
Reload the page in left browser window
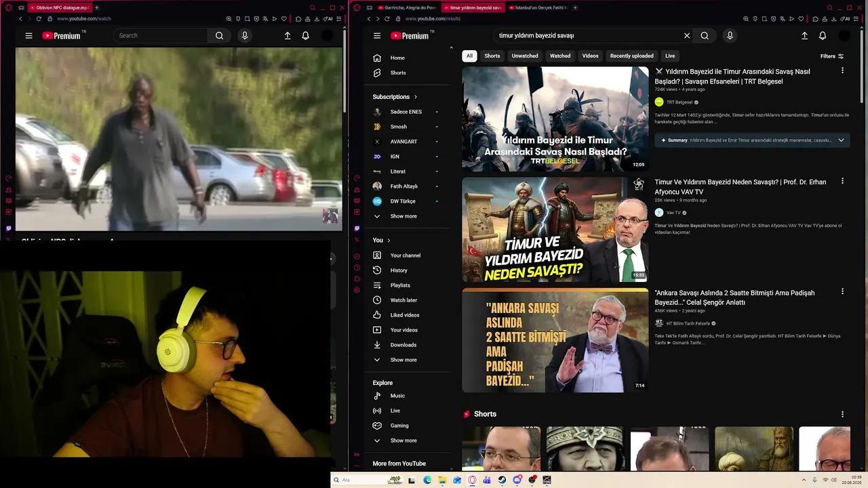point(39,19)
